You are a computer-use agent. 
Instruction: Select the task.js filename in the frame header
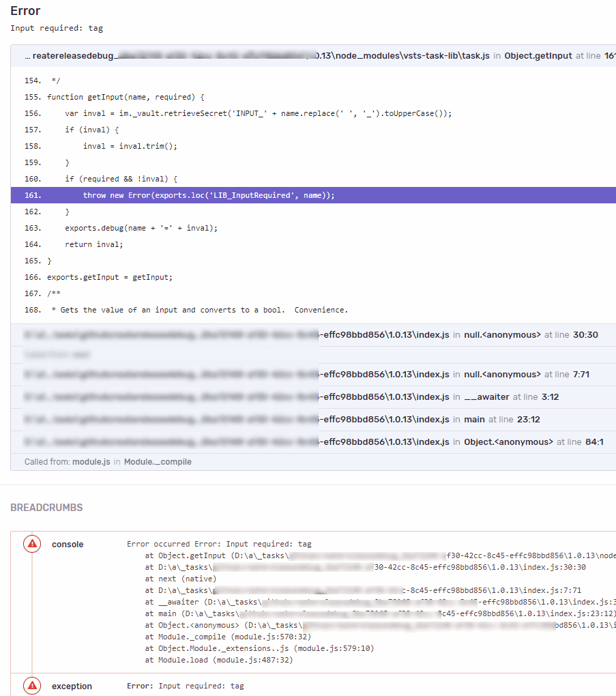[477, 55]
